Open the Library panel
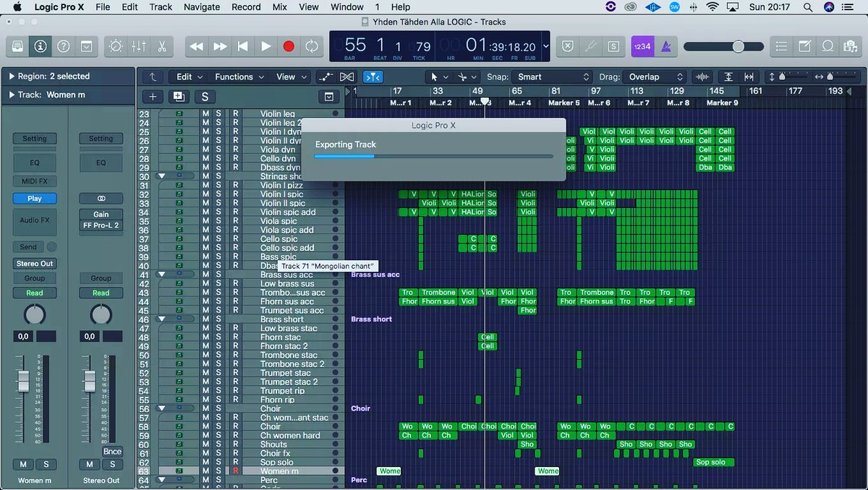 tap(17, 46)
